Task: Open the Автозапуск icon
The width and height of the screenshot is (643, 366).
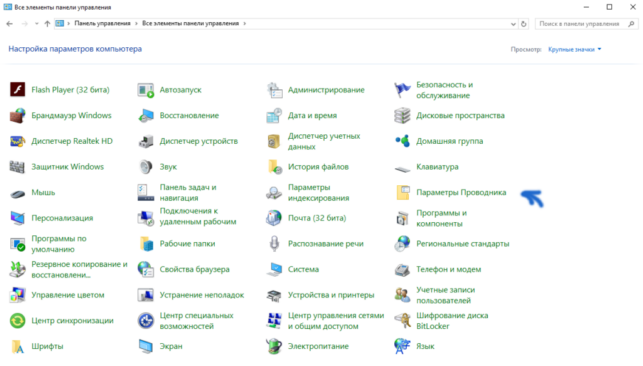Action: (x=146, y=90)
